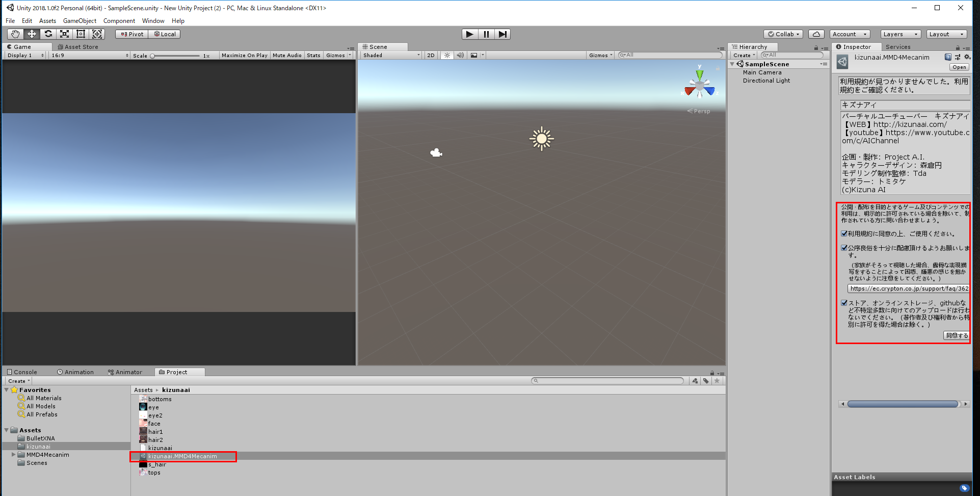Image resolution: width=980 pixels, height=496 pixels.
Task: Open the Layers dropdown
Action: pos(900,34)
